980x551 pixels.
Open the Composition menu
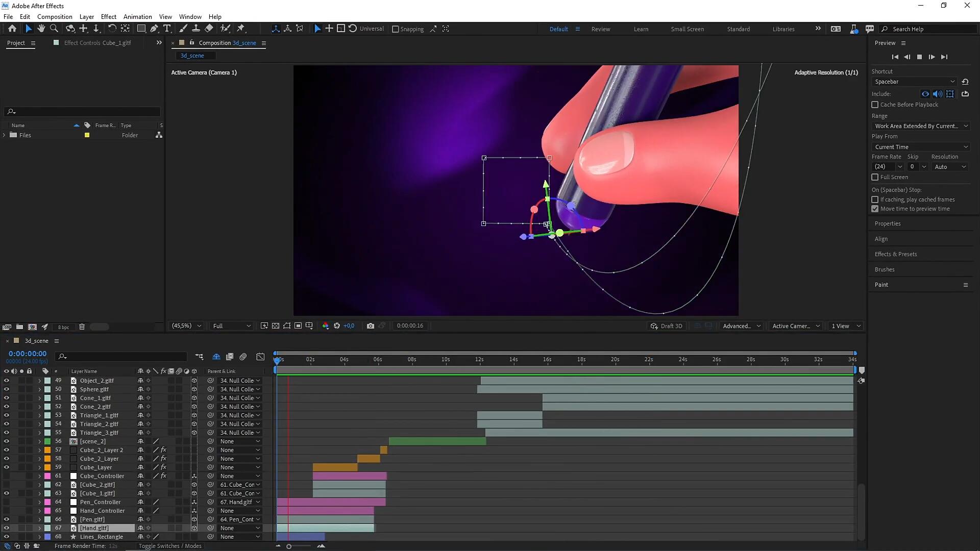click(54, 16)
